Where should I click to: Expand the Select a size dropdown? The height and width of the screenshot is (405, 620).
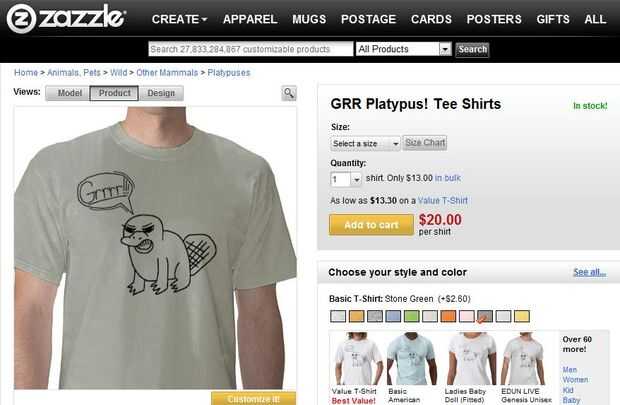click(x=365, y=144)
